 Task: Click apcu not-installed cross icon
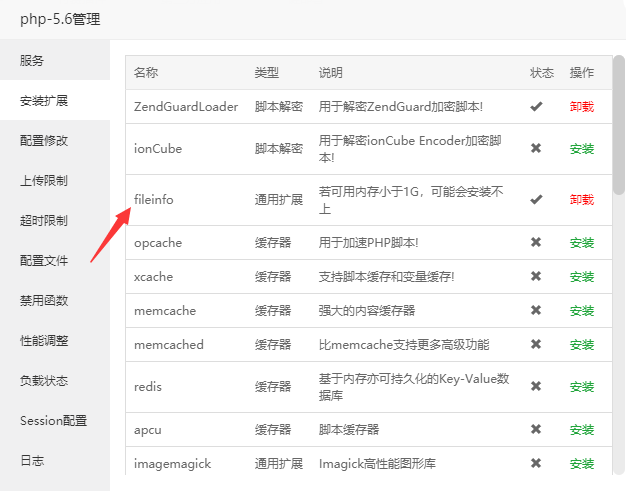click(536, 430)
